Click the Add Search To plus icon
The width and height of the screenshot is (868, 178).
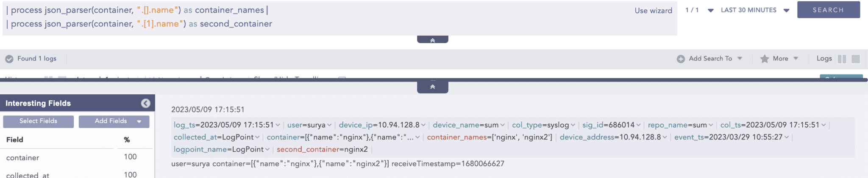[681, 59]
